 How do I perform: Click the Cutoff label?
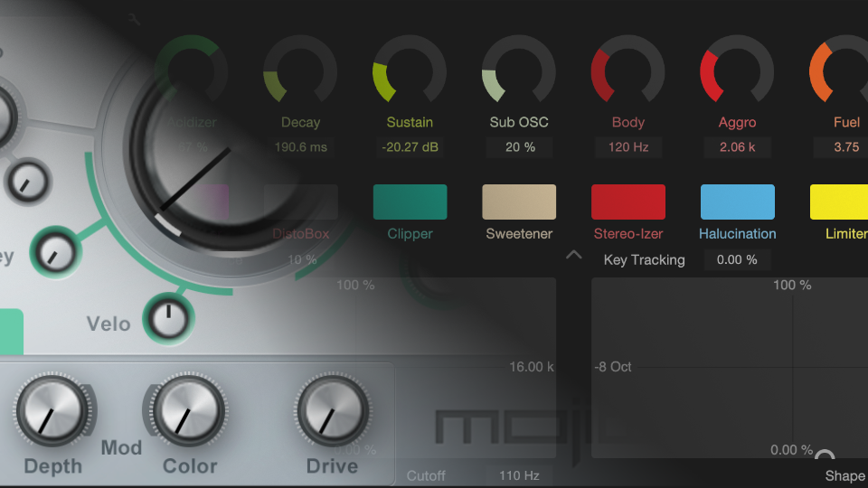(x=426, y=476)
